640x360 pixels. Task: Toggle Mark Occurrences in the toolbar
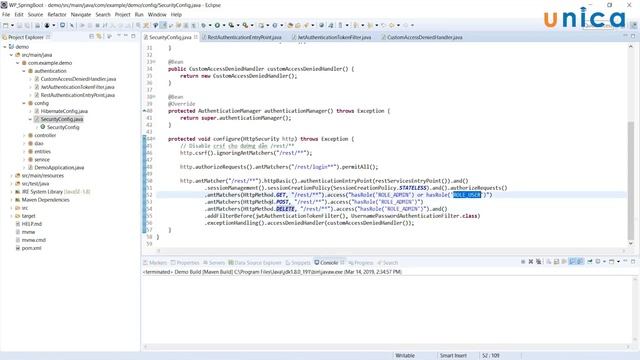pyautogui.click(x=163, y=25)
